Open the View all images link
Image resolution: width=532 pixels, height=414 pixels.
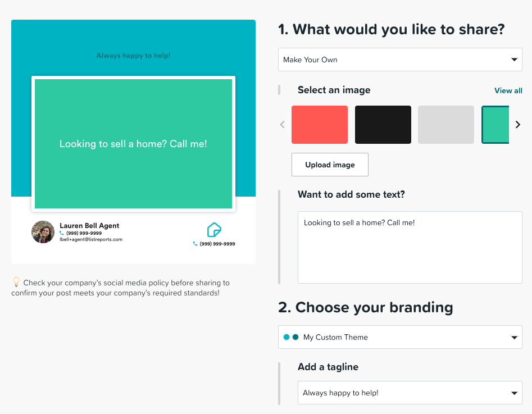pyautogui.click(x=508, y=90)
